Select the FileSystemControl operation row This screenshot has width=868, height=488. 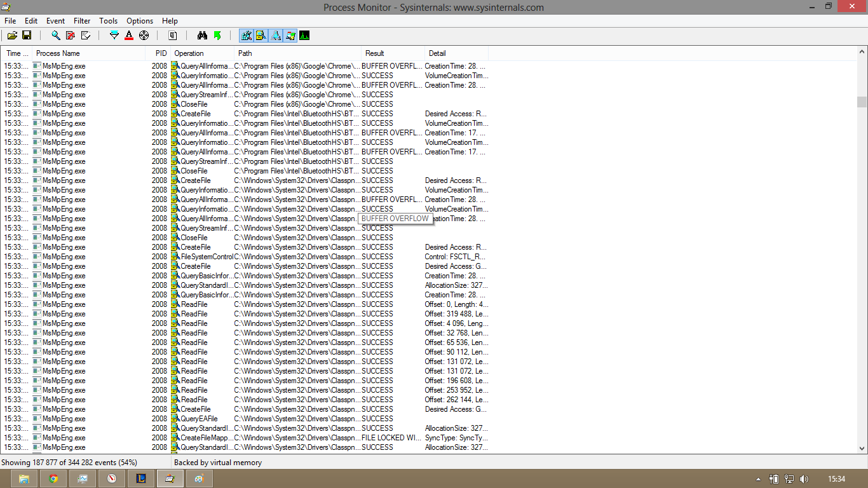[245, 257]
